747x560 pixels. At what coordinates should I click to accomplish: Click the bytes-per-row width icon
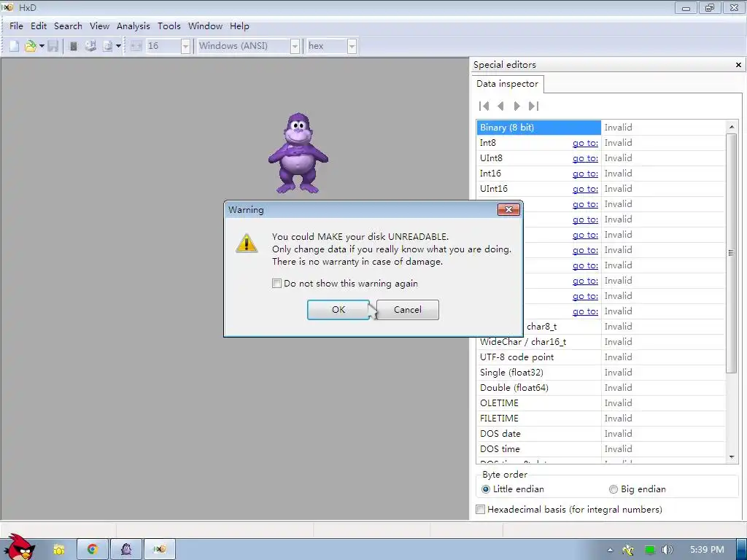[x=136, y=46]
